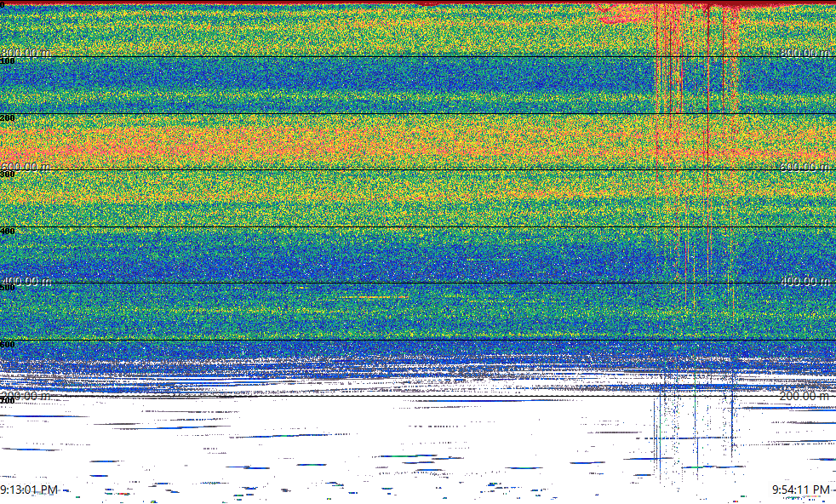Select the left-side 200.00 m depth label
Viewport: 836px width, 504px height.
coord(26,396)
